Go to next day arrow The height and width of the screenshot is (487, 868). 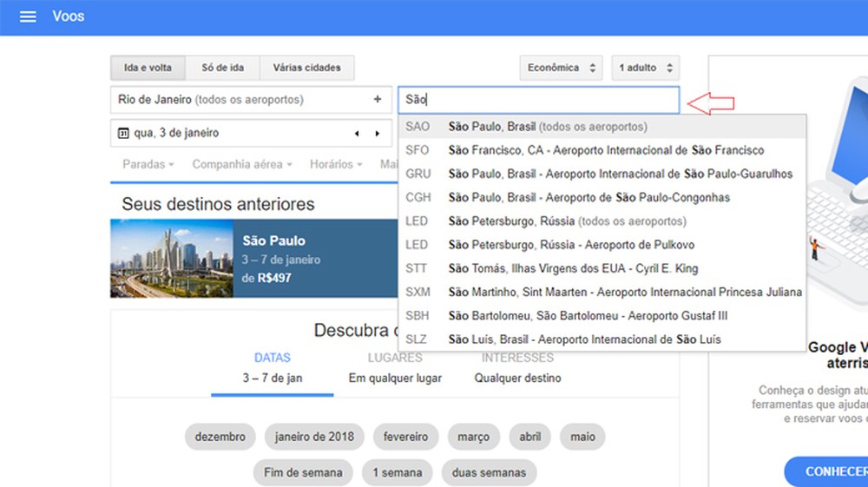(x=378, y=134)
